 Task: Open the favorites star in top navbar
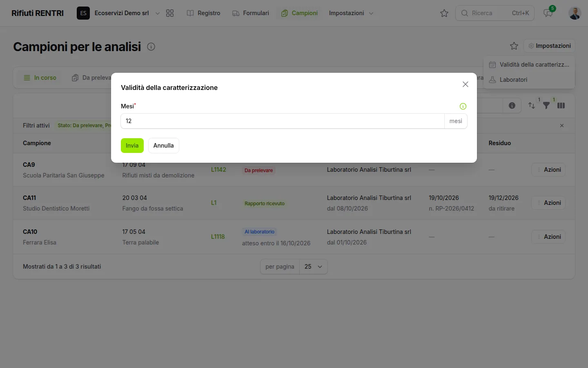[x=444, y=13]
